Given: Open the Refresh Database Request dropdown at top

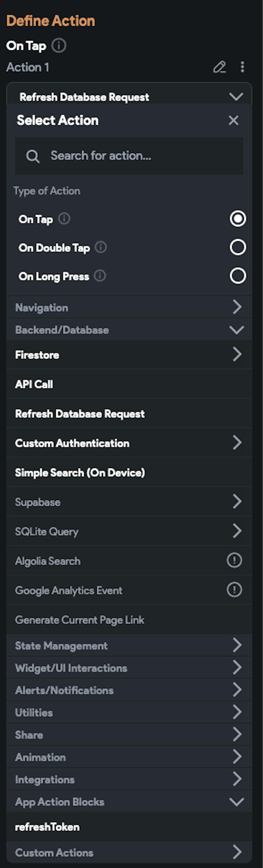Looking at the screenshot, I should 129,97.
